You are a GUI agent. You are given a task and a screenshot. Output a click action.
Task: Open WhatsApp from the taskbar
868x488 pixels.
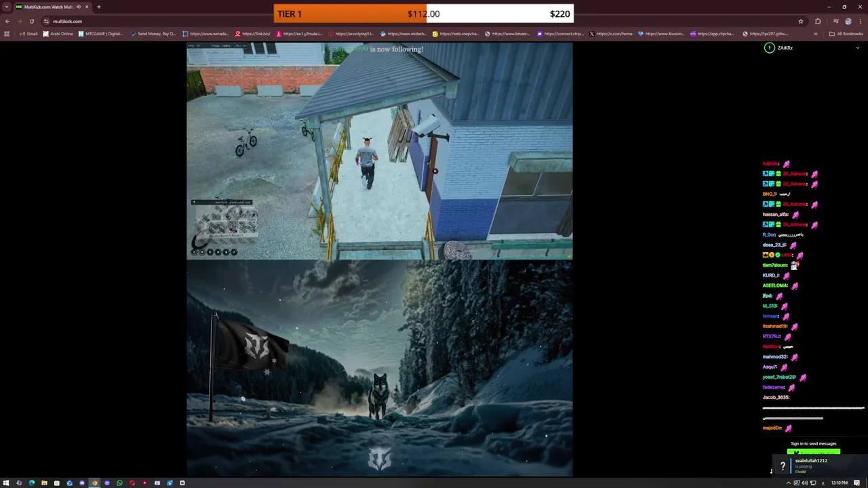[x=119, y=483]
